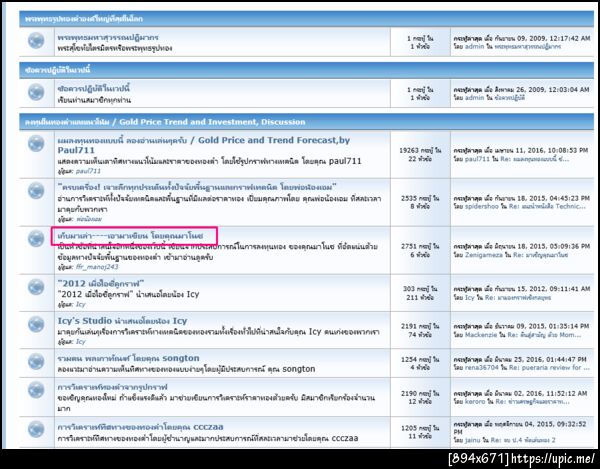
Task: Open last post ending with "Mom..."
Action: 544,335
